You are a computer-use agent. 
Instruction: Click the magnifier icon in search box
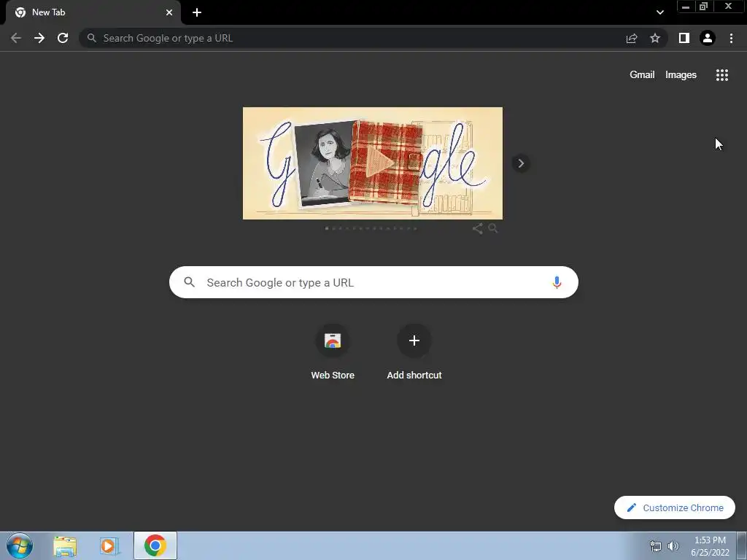pos(189,282)
